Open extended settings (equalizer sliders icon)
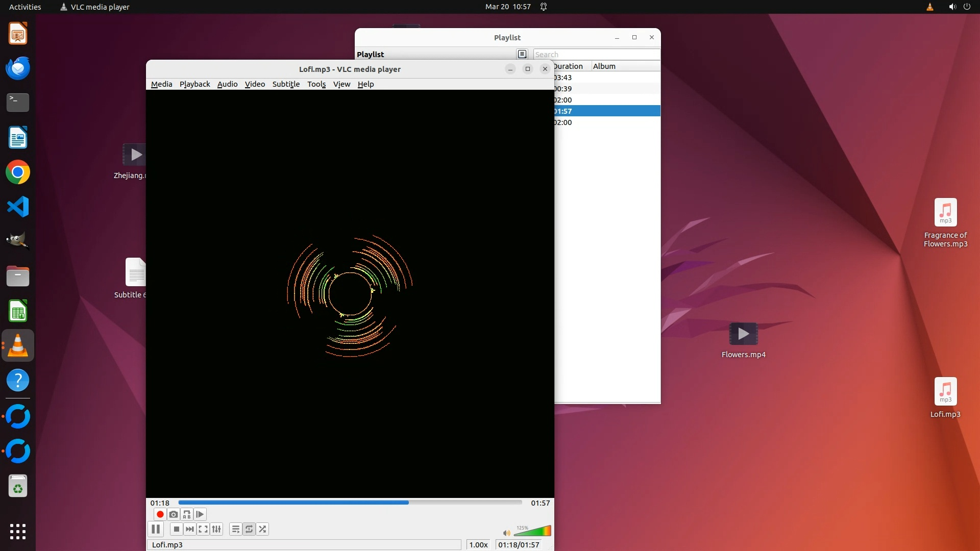Viewport: 980px width, 551px height. tap(216, 529)
